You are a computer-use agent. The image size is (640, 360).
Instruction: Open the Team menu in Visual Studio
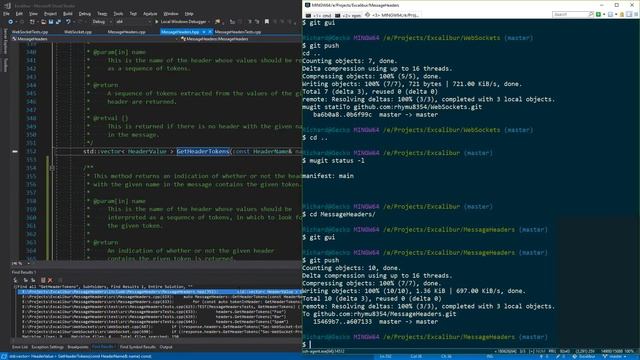[102, 14]
